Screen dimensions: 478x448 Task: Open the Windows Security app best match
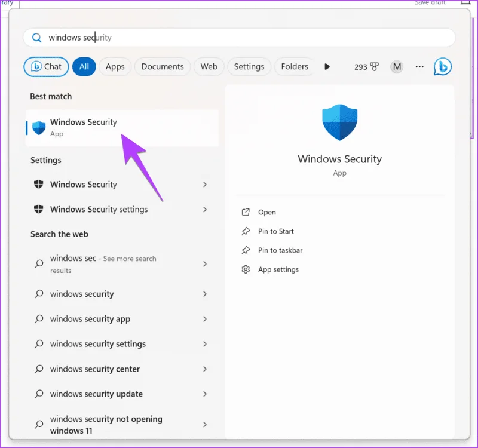122,128
